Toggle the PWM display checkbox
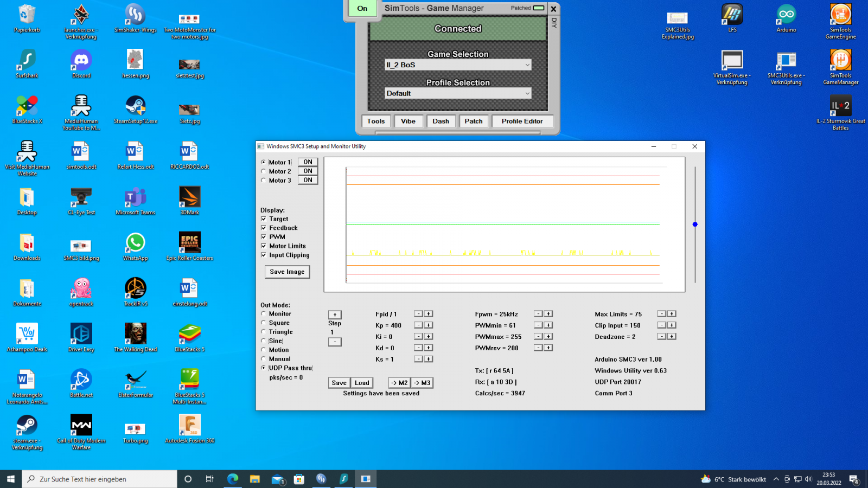The height and width of the screenshot is (488, 868). 264,237
